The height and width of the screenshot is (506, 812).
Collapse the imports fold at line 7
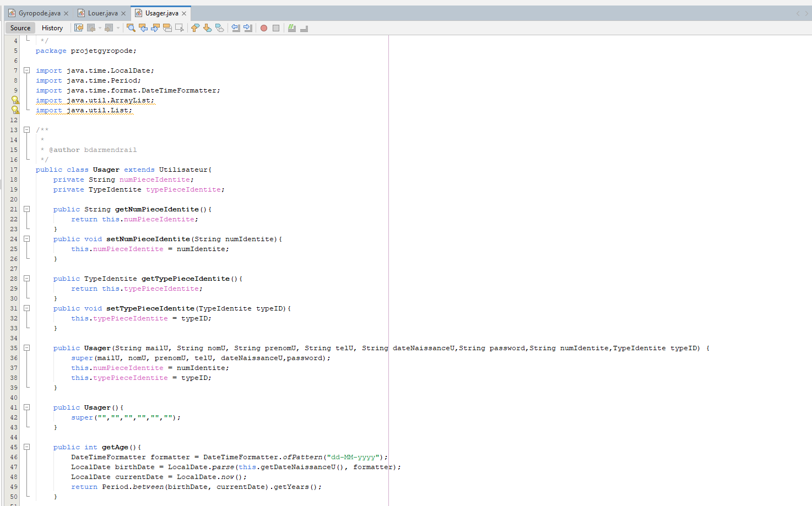[26, 70]
